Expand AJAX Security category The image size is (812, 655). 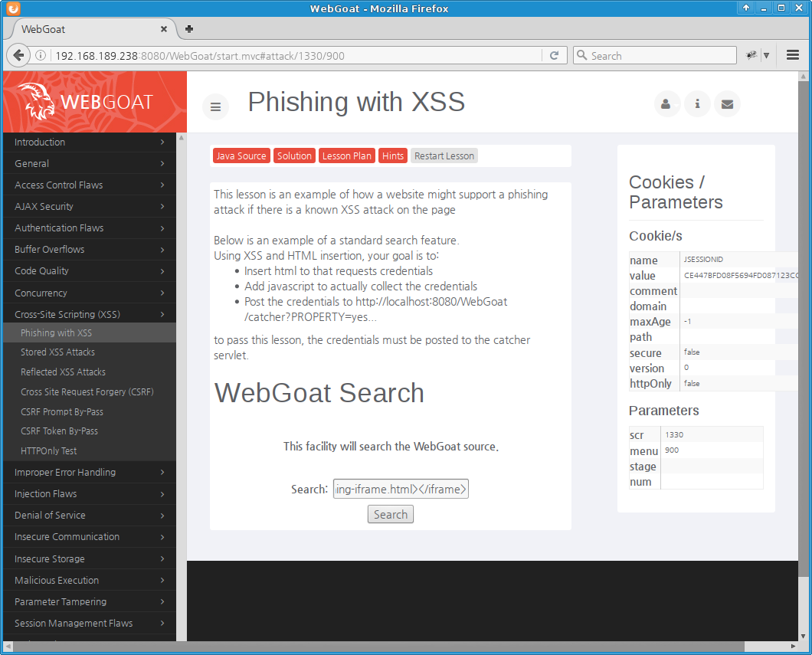[x=90, y=206]
